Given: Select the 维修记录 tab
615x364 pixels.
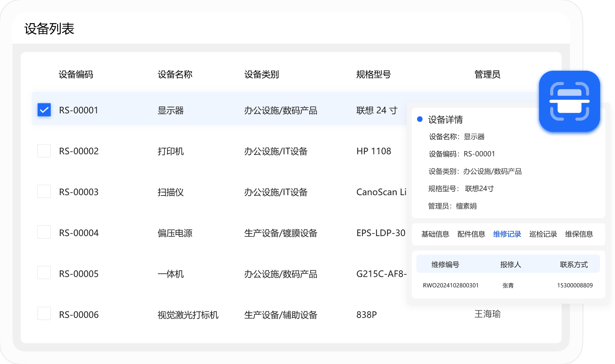Looking at the screenshot, I should (x=507, y=234).
